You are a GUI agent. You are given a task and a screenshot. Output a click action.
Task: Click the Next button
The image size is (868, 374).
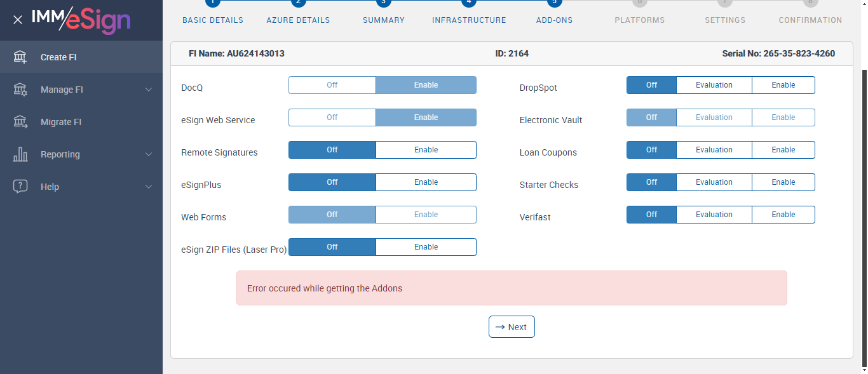512,327
